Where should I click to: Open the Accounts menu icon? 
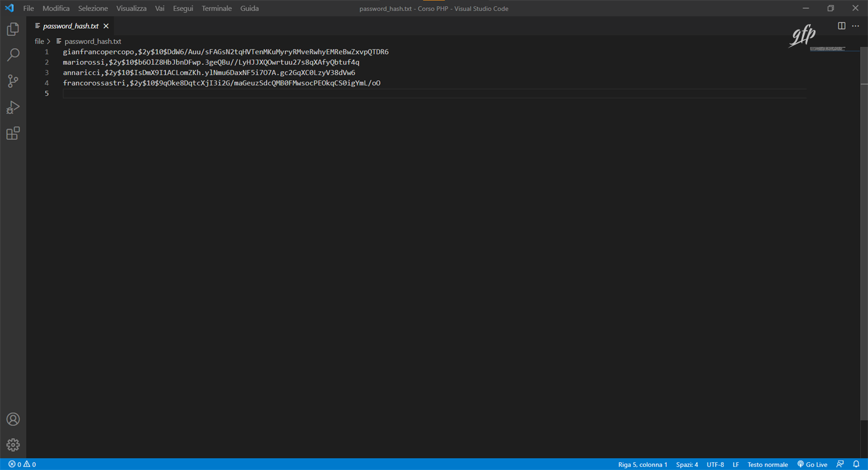click(x=13, y=419)
